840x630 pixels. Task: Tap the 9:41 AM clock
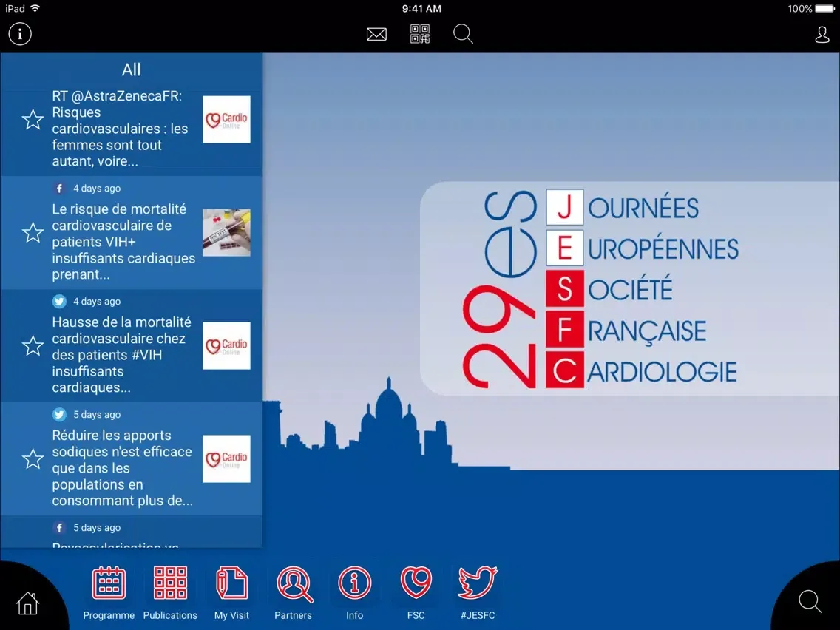pos(421,9)
